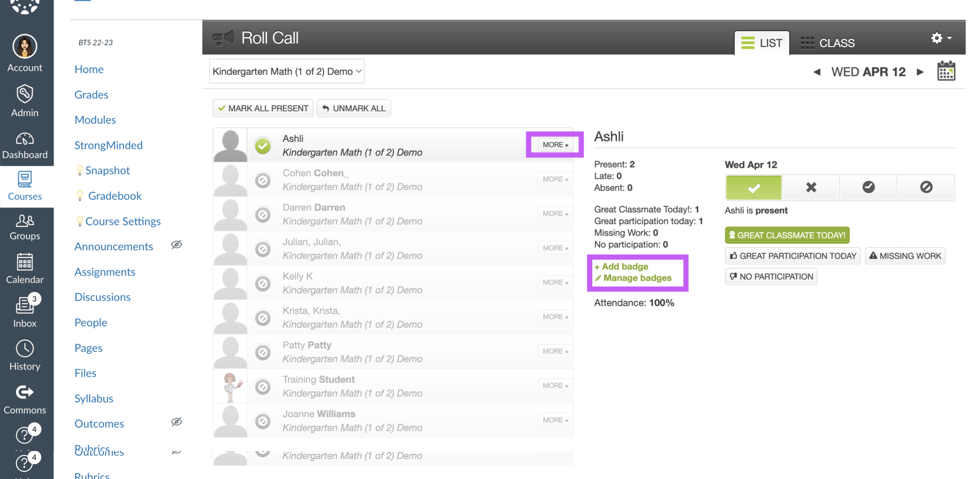
Task: Click the Roll Call megaphone icon
Action: pyautogui.click(x=223, y=38)
